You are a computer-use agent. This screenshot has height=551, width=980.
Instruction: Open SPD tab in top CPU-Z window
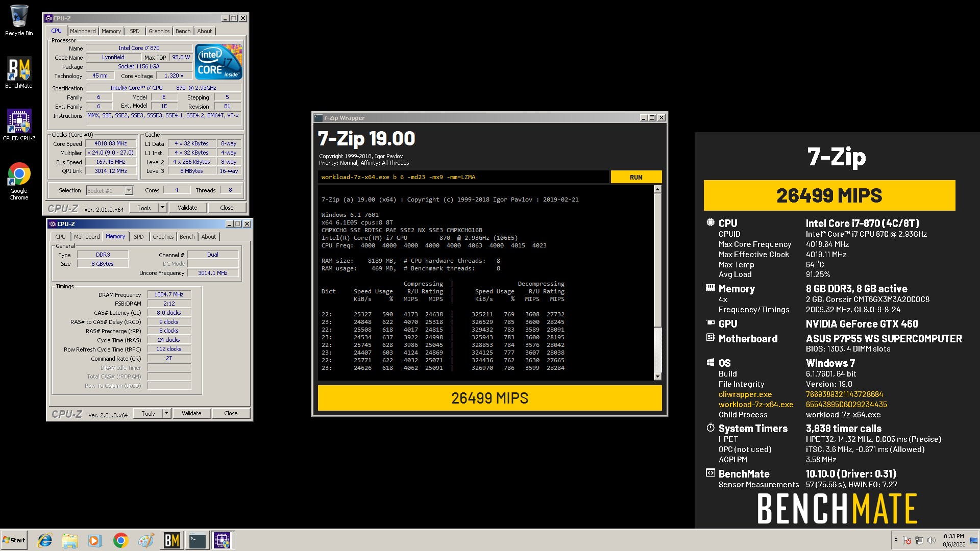point(135,31)
